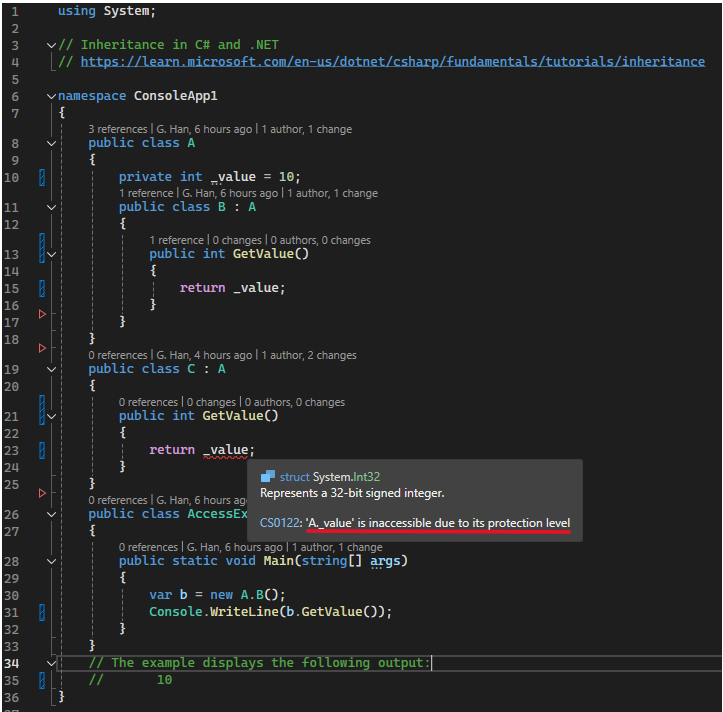Viewport: 723px width, 712px height.
Task: Click the red triangle marker beside line 25
Action: pos(42,493)
